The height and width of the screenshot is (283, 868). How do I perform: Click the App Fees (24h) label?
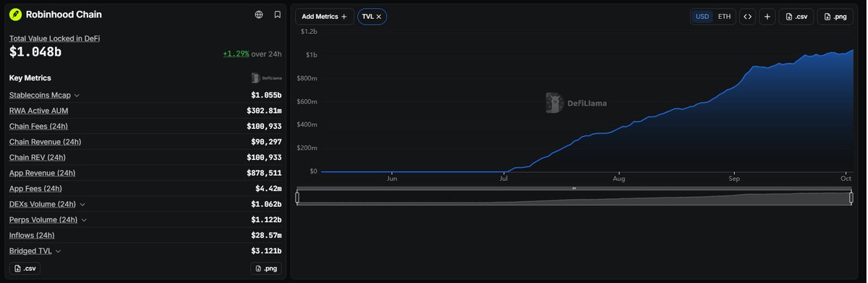point(36,189)
